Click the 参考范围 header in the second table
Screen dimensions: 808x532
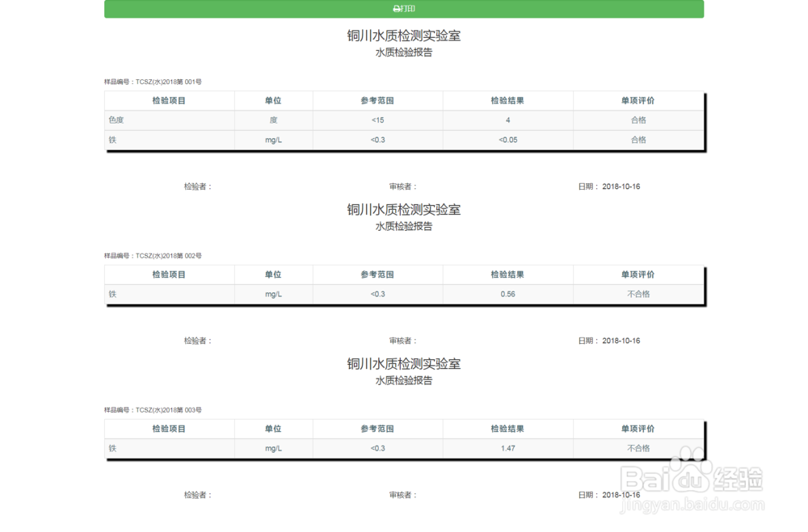[x=377, y=274]
